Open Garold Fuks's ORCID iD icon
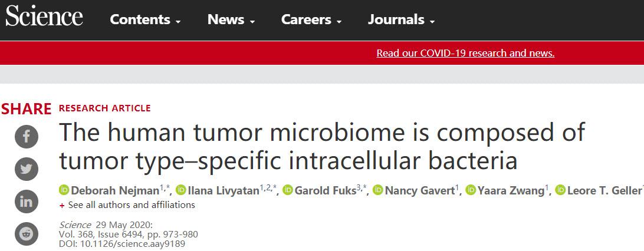 click(x=288, y=190)
